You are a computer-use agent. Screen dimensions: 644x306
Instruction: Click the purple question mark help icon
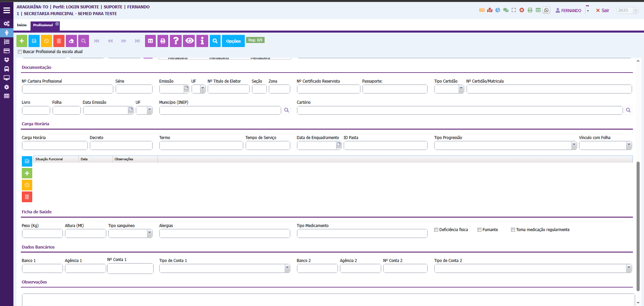[176, 41]
